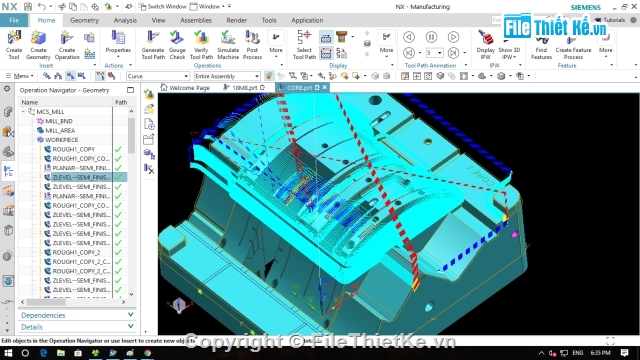
Task: Click Verify Tool Path
Action: click(201, 45)
